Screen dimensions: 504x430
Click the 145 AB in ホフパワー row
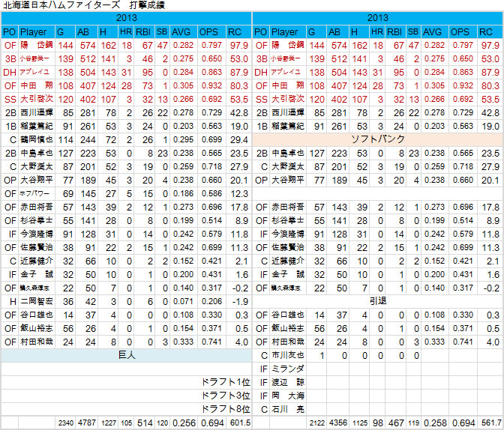(86, 193)
